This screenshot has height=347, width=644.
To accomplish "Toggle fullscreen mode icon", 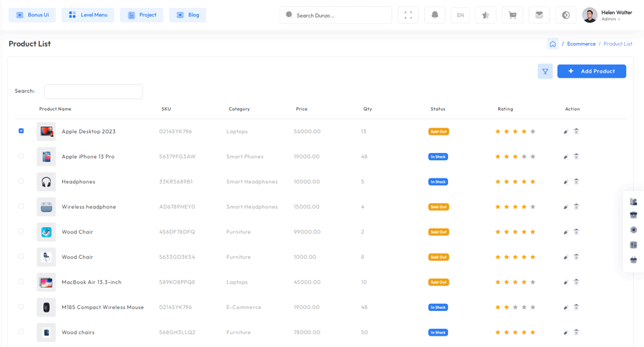I will [x=408, y=15].
